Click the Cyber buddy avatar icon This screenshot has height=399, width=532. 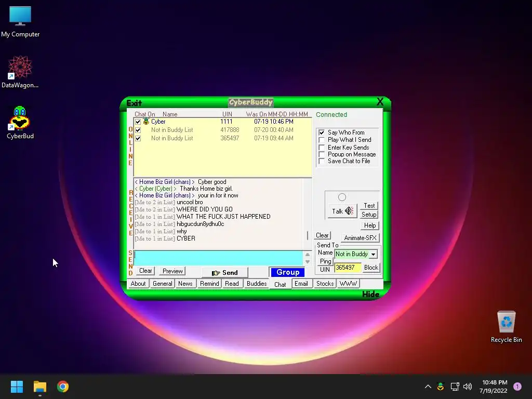point(146,121)
